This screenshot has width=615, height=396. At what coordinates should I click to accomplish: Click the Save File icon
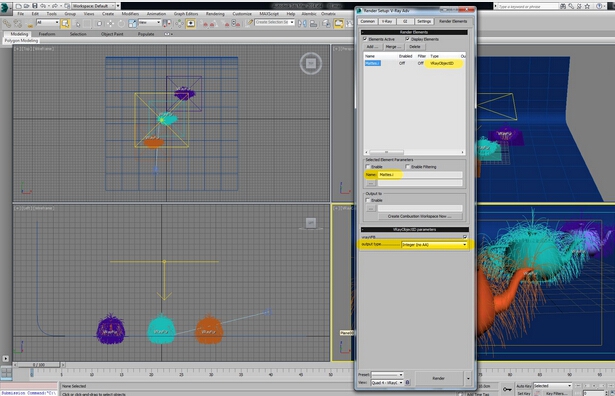click(x=35, y=6)
